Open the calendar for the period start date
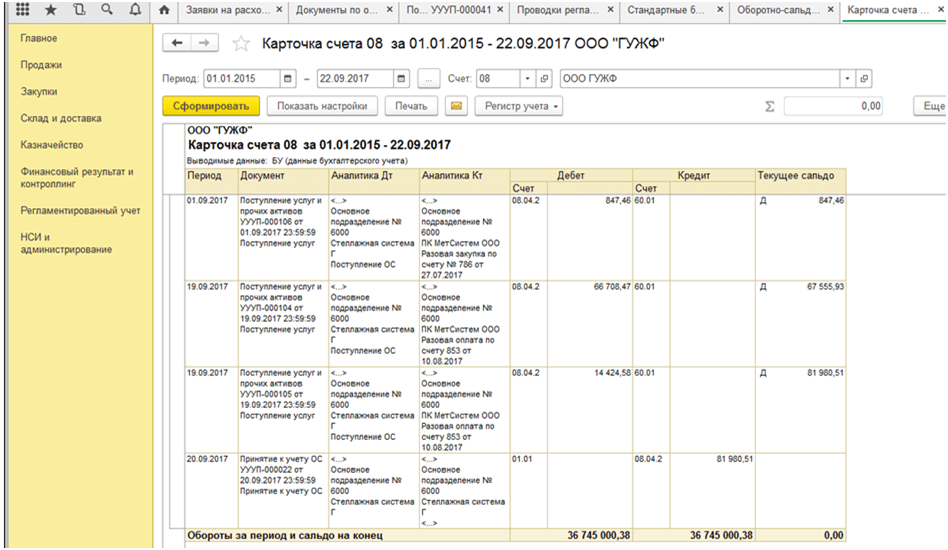948x550 pixels. [x=288, y=79]
